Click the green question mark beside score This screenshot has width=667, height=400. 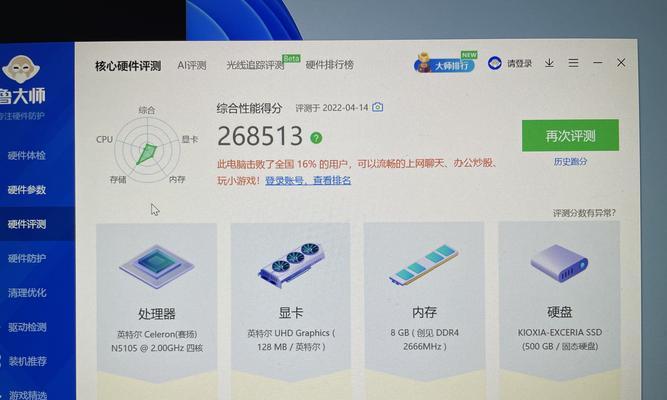click(x=316, y=137)
